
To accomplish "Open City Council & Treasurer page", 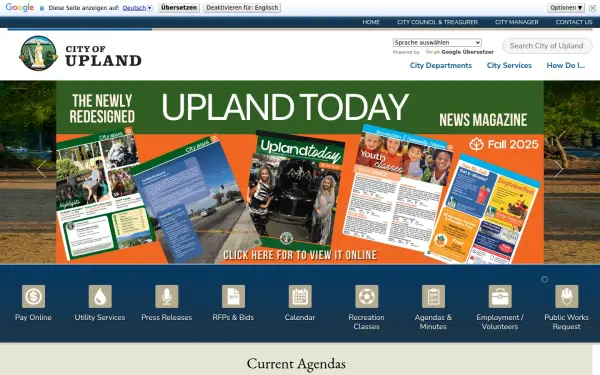I will click(437, 22).
